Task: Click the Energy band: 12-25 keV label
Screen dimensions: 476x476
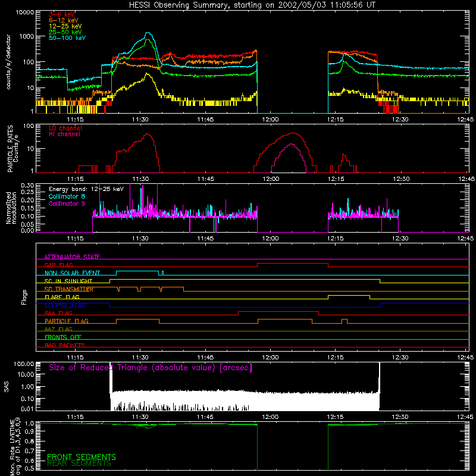Action: point(86,189)
